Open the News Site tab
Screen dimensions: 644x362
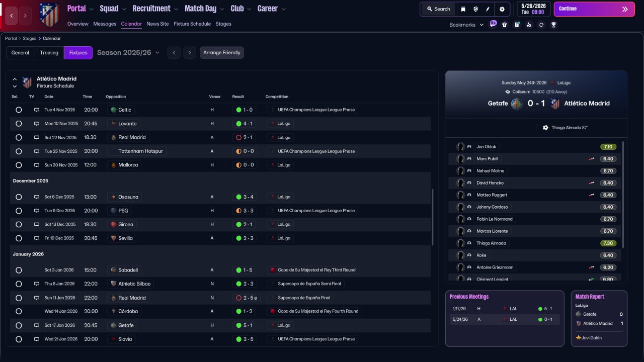[157, 24]
